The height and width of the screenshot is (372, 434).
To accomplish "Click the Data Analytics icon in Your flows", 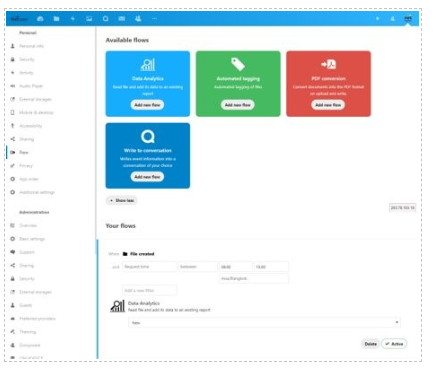I will (x=117, y=306).
